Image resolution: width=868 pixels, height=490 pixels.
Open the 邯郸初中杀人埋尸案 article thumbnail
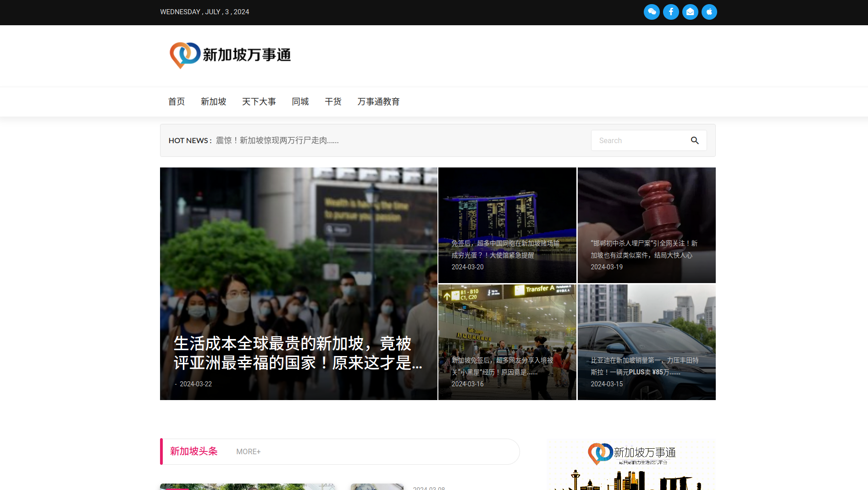tap(646, 225)
